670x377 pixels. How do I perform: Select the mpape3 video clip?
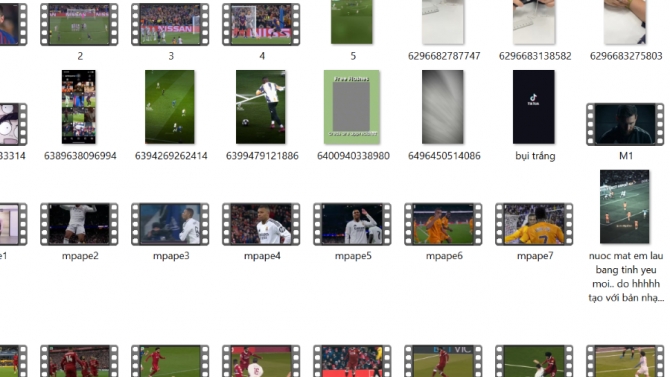[x=170, y=224]
